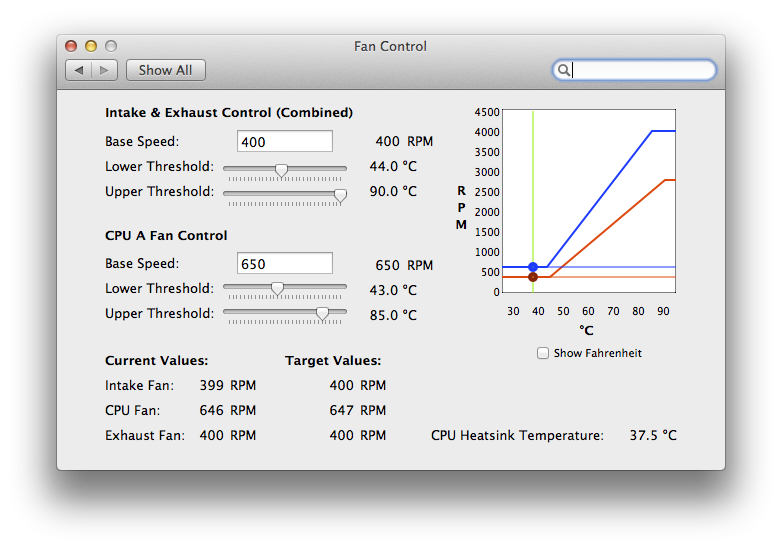
Task: Click the '44.0 °C' lower threshold value
Action: click(x=393, y=167)
